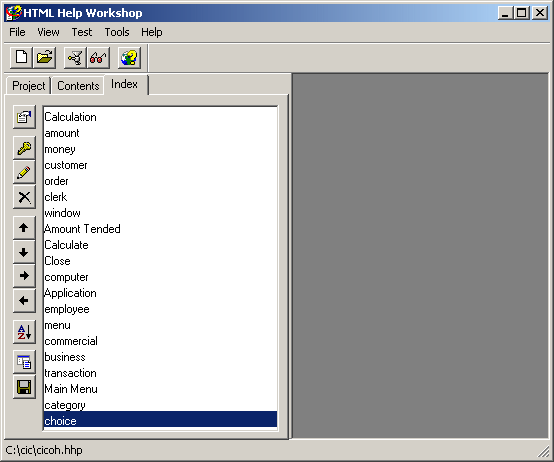Edit selection with the pencil icon

pos(24,172)
